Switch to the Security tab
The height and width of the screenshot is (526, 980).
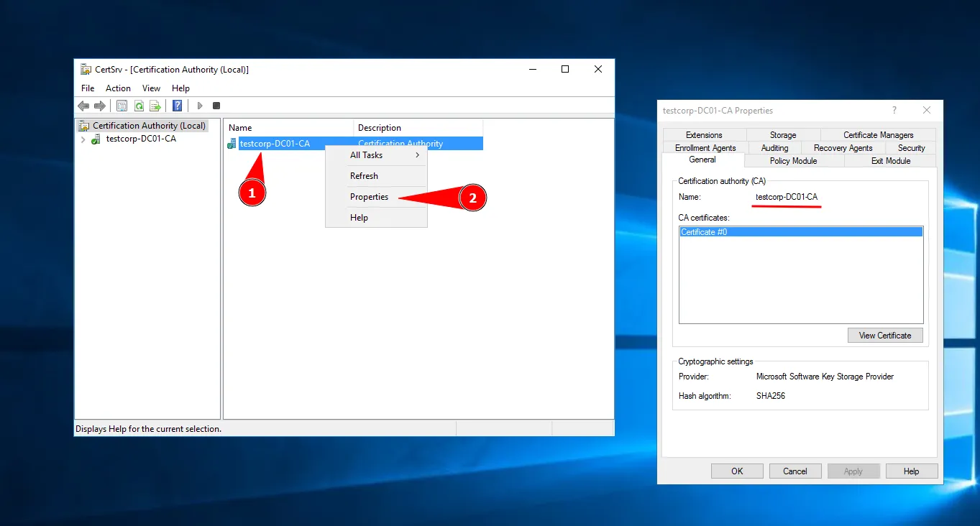(911, 148)
